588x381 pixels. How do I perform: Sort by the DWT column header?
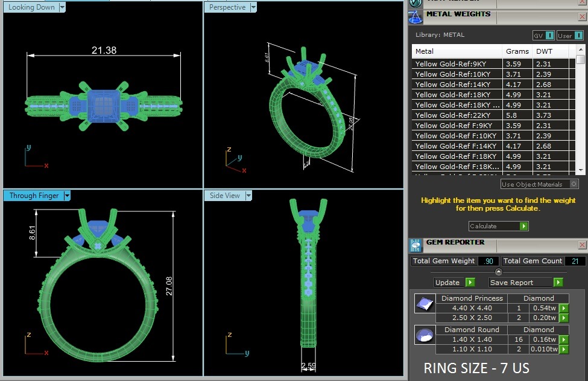pyautogui.click(x=551, y=51)
